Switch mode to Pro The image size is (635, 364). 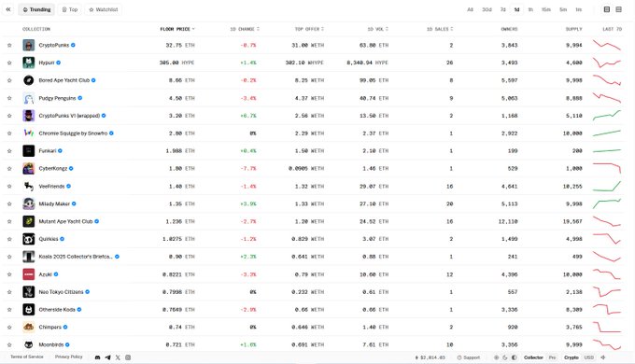(x=552, y=357)
